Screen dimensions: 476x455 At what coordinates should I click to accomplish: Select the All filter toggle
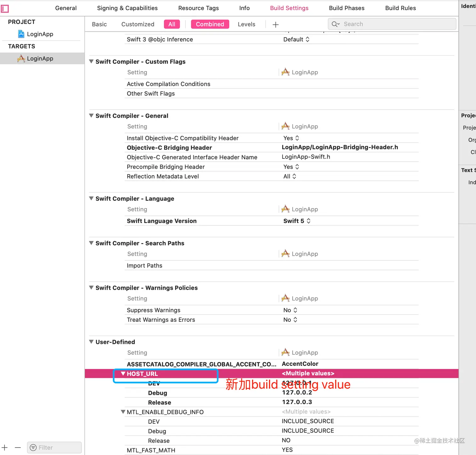tap(172, 24)
